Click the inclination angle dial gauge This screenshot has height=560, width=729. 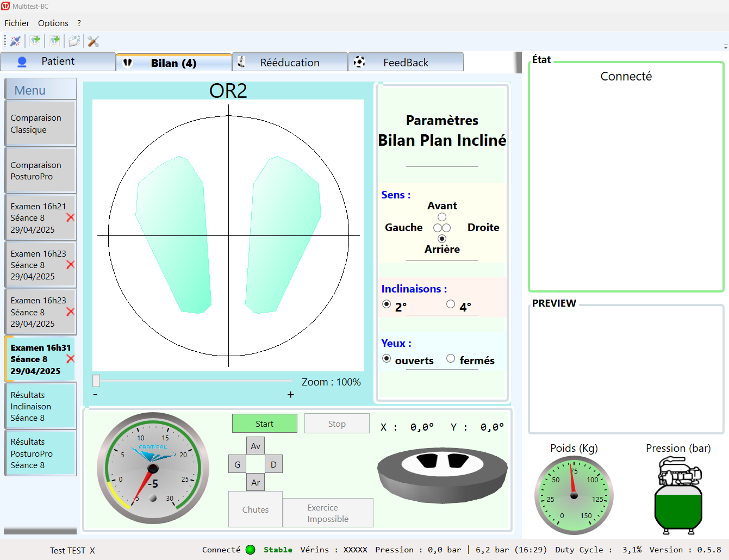point(153,468)
